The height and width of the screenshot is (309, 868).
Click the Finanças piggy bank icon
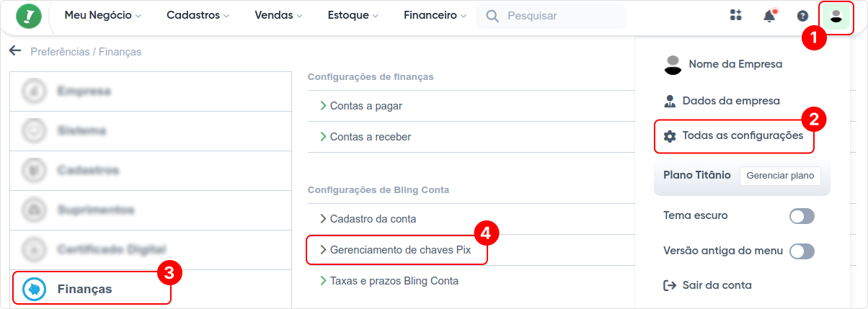pyautogui.click(x=35, y=289)
